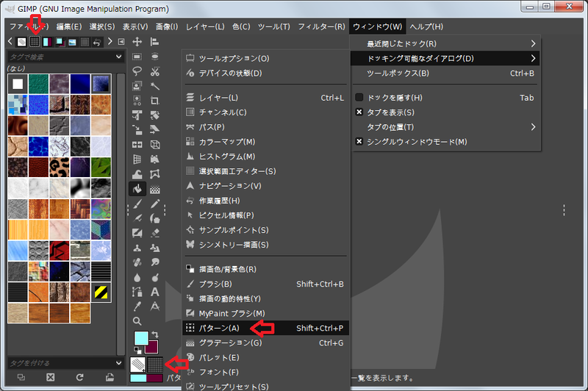Image resolution: width=588 pixels, height=391 pixels.
Task: Switch to the brush dock tab
Action: pyautogui.click(x=22, y=42)
